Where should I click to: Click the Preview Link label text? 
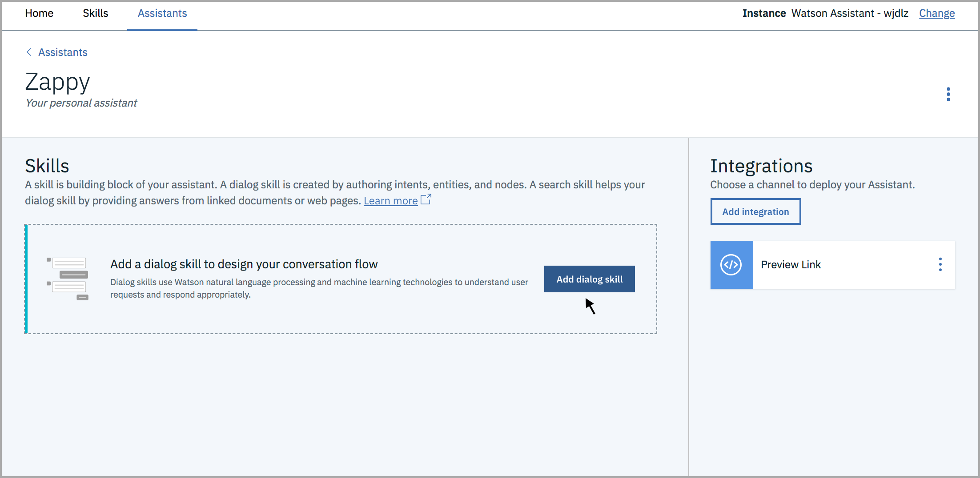pos(791,264)
